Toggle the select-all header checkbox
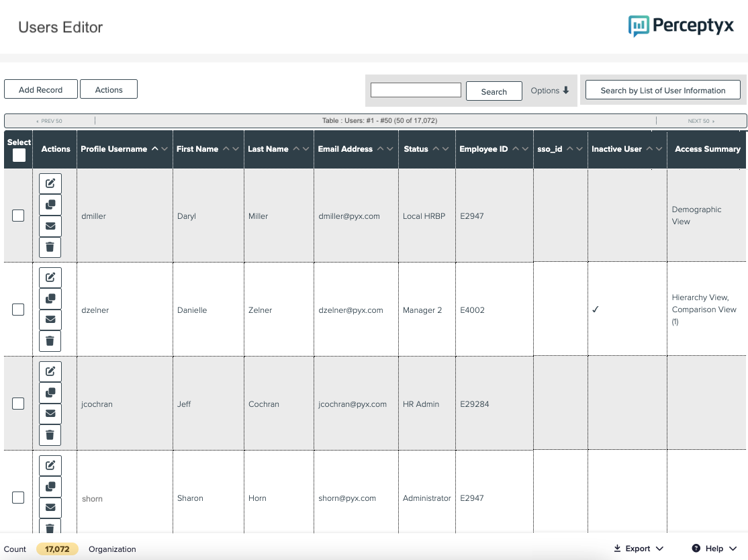The image size is (748, 560). 19,156
